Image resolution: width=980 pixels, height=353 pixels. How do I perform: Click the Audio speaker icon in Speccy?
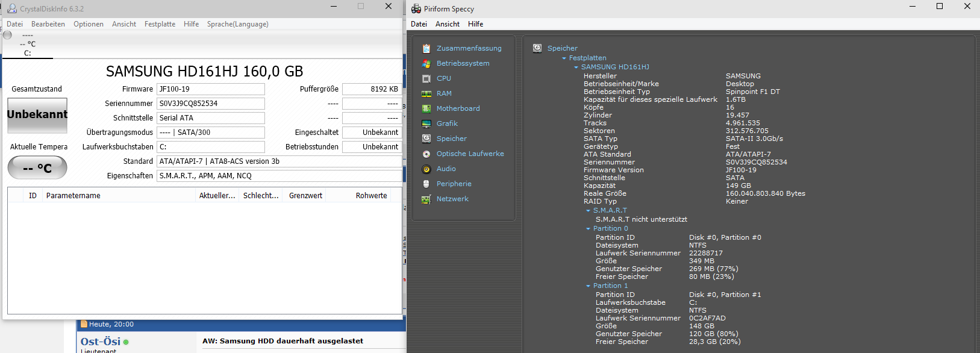(x=426, y=169)
